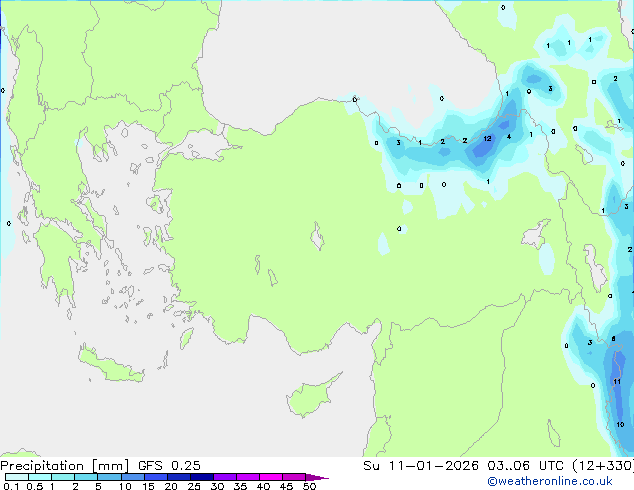Click the '40' legend scale label
The height and width of the screenshot is (490, 634).
point(263,486)
